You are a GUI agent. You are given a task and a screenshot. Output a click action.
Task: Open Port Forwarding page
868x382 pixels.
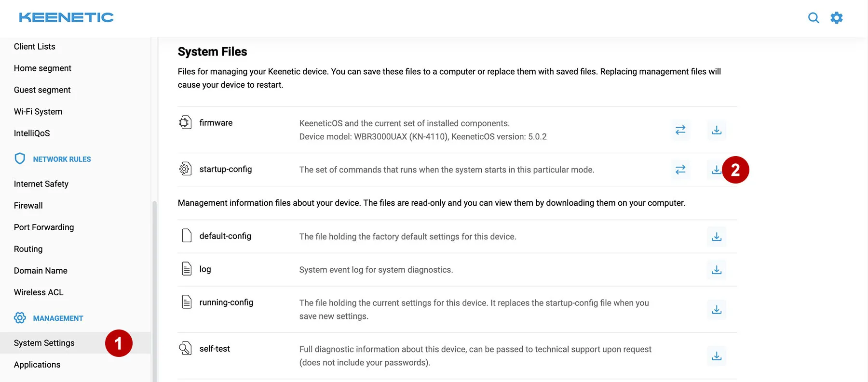[44, 227]
